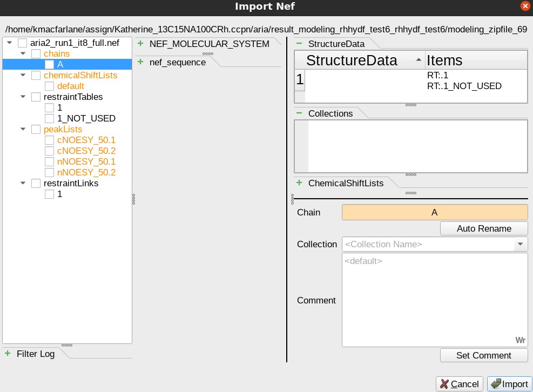Click the Items column header
Screen dimensions: 533x392
pyautogui.click(x=476, y=60)
